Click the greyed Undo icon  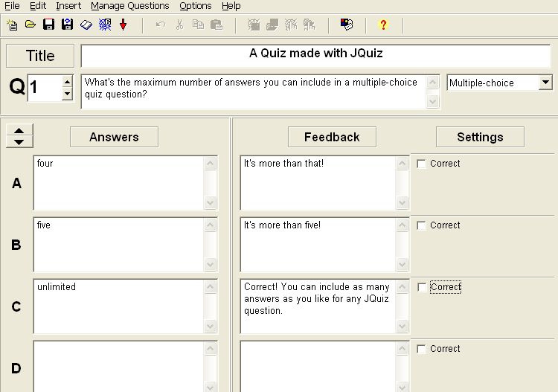click(161, 25)
